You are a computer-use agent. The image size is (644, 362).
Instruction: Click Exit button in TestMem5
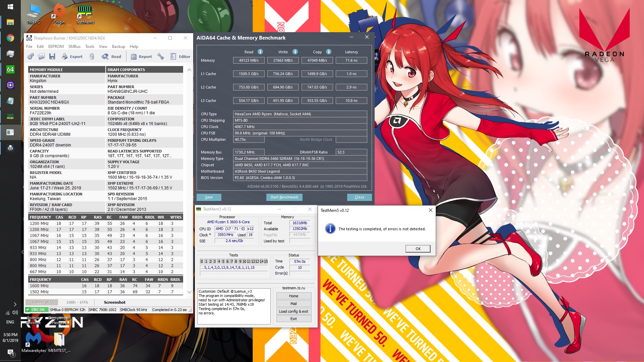pyautogui.click(x=293, y=319)
